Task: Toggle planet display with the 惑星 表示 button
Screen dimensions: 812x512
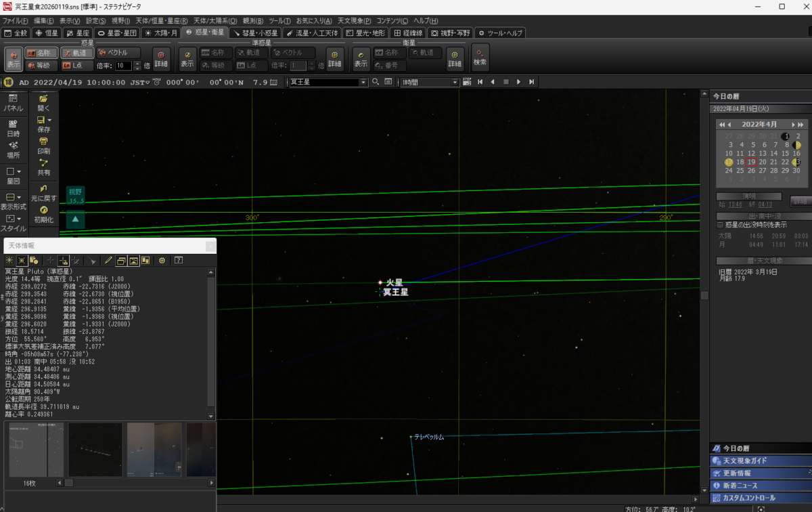Action: coord(14,59)
